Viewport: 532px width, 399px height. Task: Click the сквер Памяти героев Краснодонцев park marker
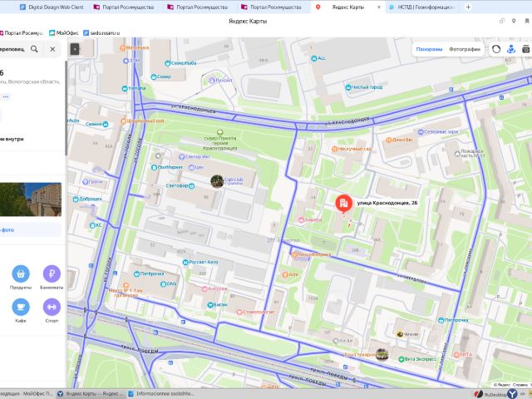tap(219, 132)
